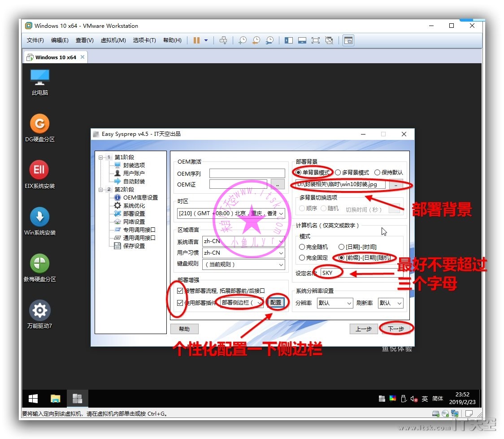Click the 上一步 button

pos(364,329)
